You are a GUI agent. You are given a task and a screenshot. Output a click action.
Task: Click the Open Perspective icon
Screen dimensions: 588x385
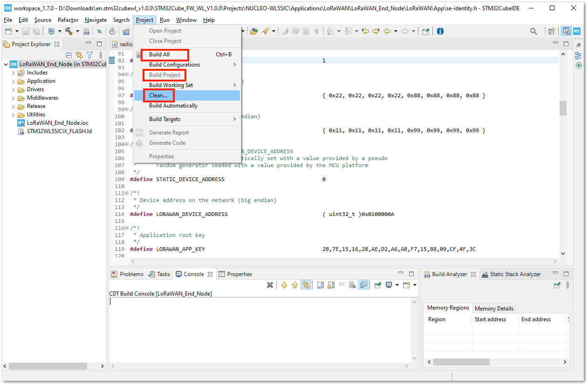tap(551, 31)
